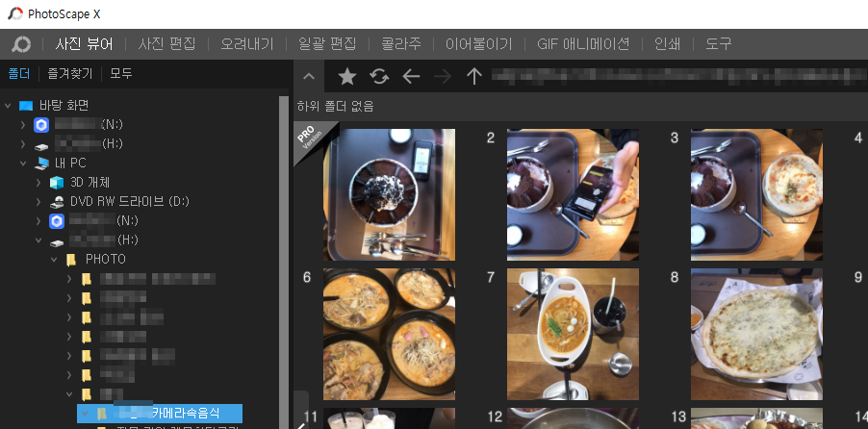This screenshot has height=429, width=868.
Task: Select the 내 PC tree item
Action: [69, 163]
